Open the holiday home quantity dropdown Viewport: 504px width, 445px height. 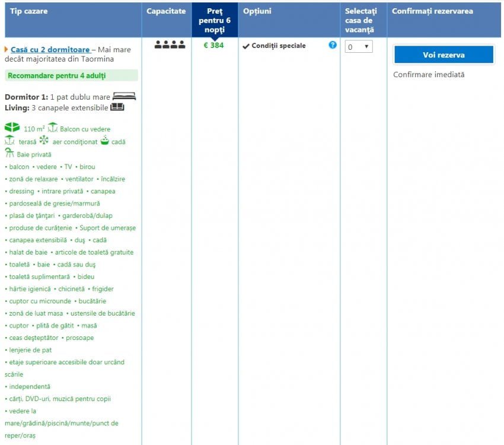[359, 47]
